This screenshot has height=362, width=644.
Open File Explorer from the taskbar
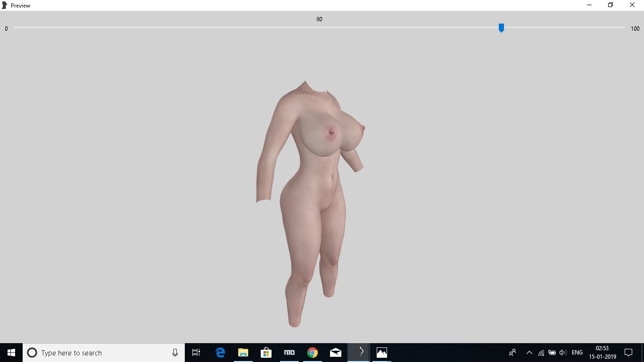(x=243, y=353)
